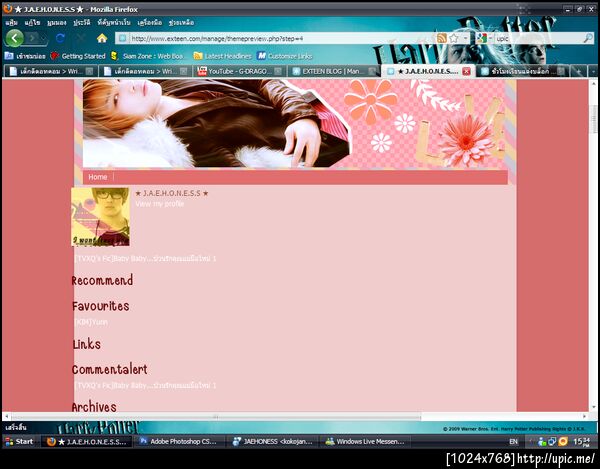Click the View my profile link

click(160, 204)
